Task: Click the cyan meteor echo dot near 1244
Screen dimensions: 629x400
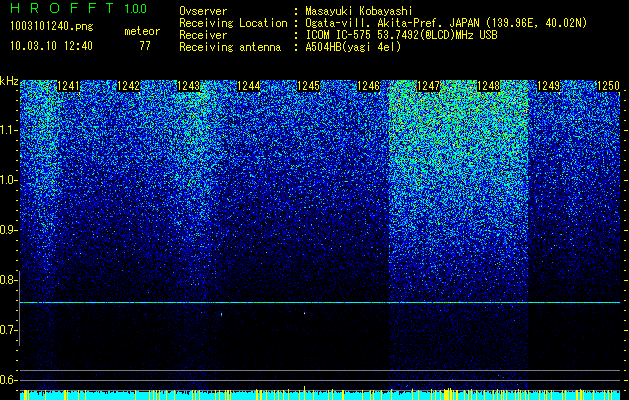Action: tap(221, 314)
